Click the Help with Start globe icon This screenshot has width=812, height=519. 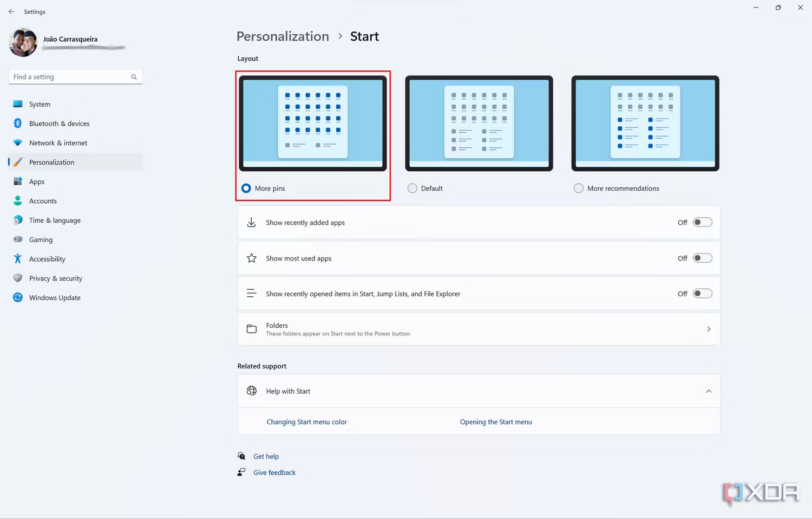click(x=252, y=391)
